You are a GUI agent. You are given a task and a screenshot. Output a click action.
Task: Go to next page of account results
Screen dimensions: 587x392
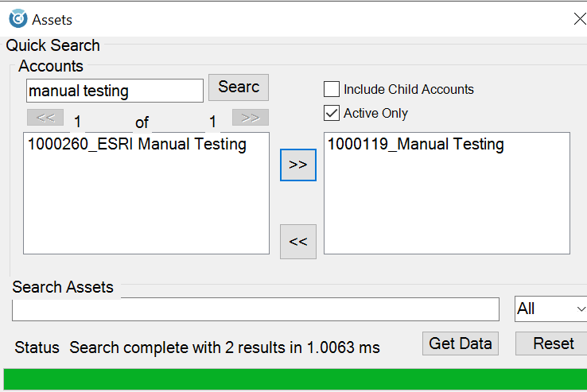click(x=250, y=118)
